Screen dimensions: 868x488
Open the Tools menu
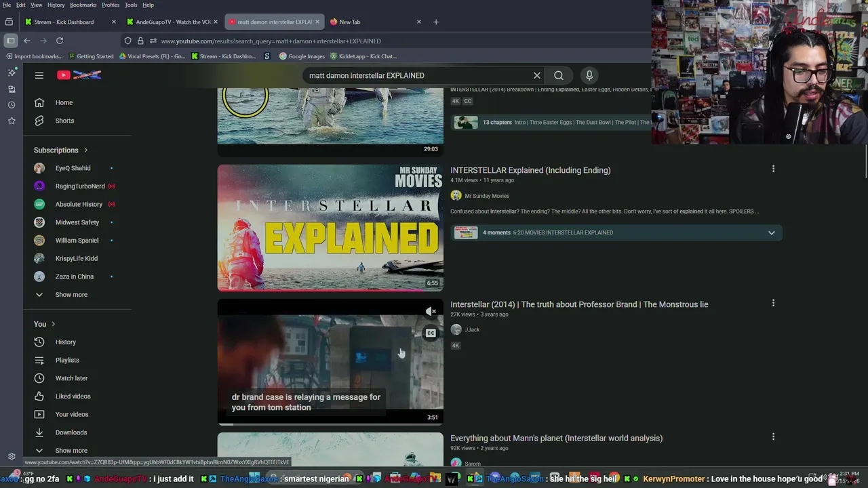[131, 5]
